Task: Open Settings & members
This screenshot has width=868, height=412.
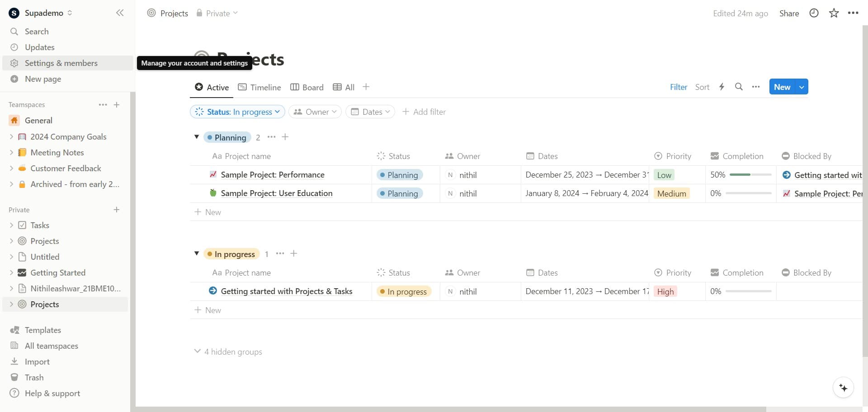Action: pos(61,63)
